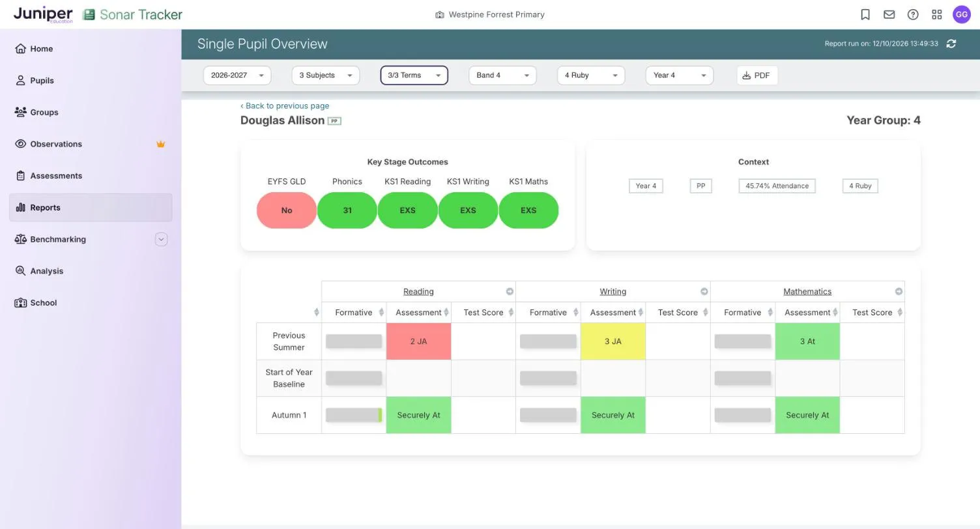
Task: Go to Benchmarking in sidebar
Action: 91,239
